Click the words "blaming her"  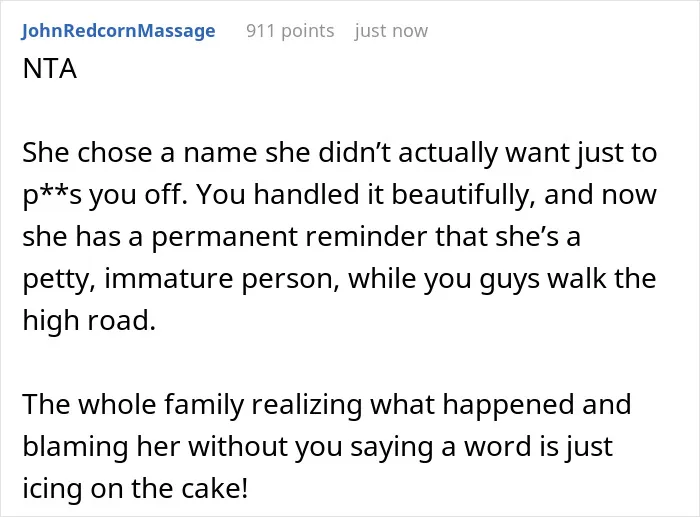click(101, 446)
